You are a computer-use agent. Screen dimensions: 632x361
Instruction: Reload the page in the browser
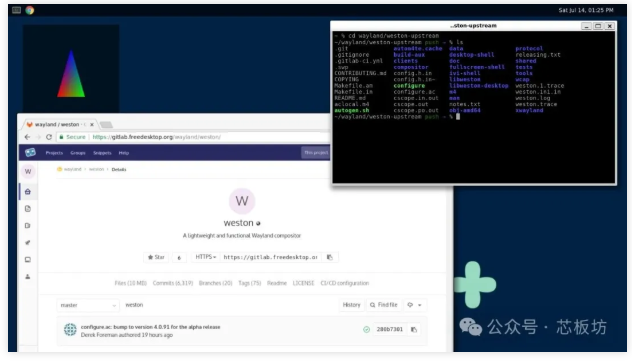tap(49, 137)
